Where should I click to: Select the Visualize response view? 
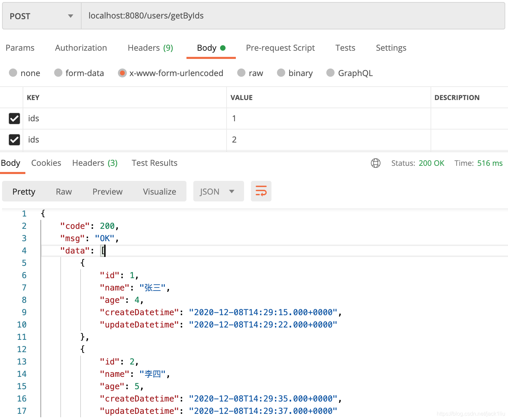tap(159, 192)
